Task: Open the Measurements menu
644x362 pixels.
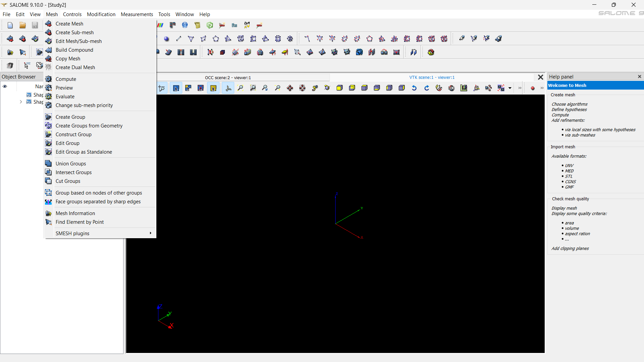Action: [137, 14]
